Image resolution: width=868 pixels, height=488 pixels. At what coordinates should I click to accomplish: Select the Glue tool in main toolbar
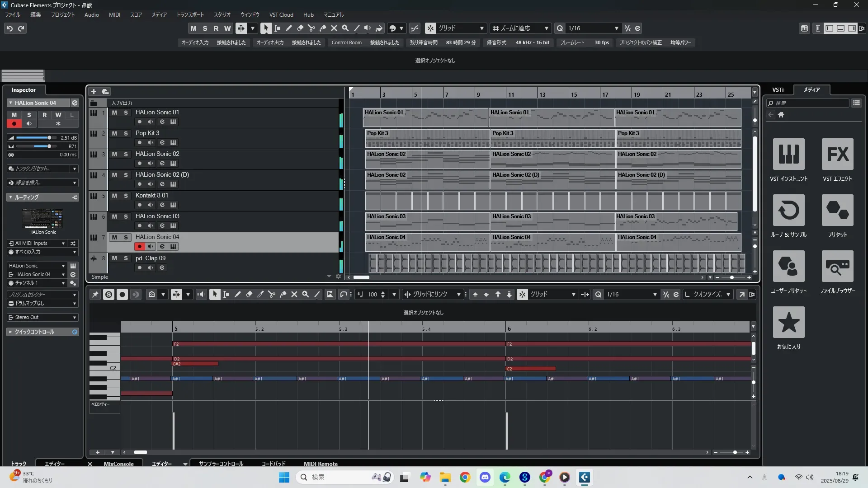[323, 28]
